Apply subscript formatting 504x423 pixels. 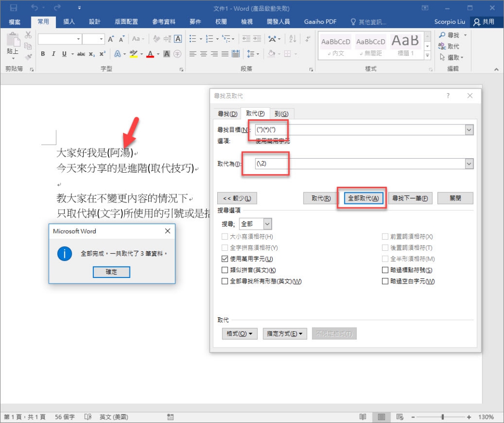click(92, 54)
